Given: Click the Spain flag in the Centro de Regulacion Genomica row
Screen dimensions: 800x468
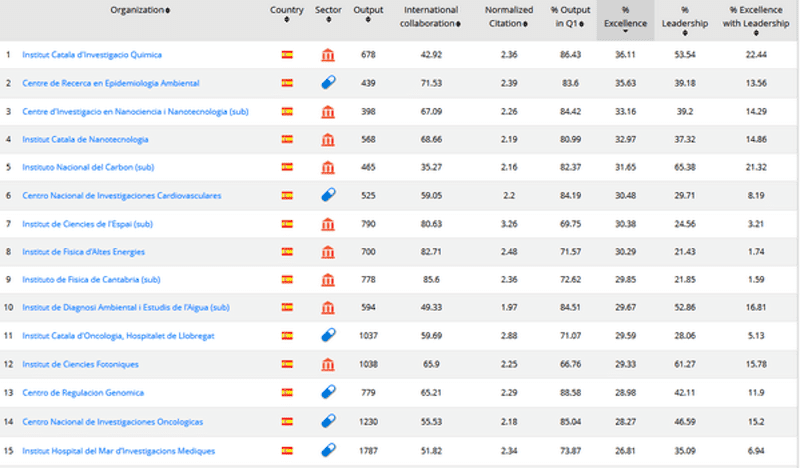Looking at the screenshot, I should click(287, 392).
